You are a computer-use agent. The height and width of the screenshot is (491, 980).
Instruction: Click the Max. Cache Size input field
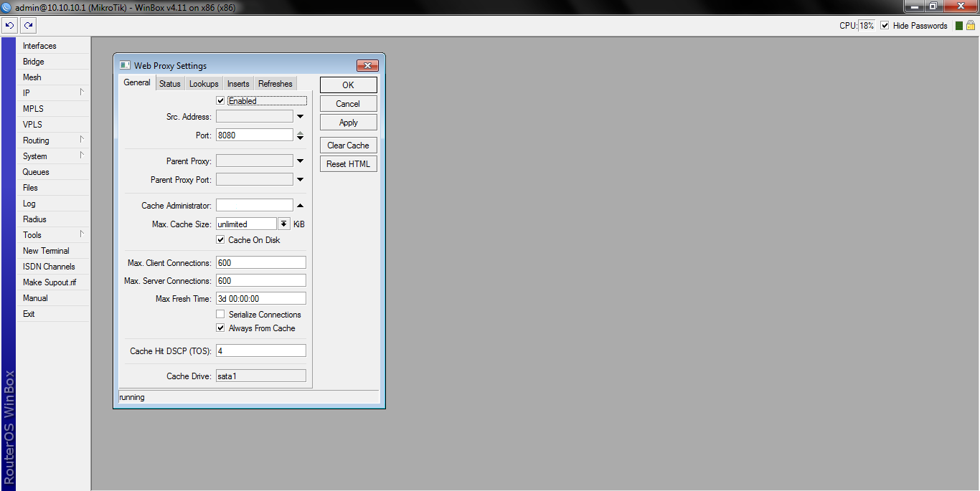pyautogui.click(x=246, y=224)
